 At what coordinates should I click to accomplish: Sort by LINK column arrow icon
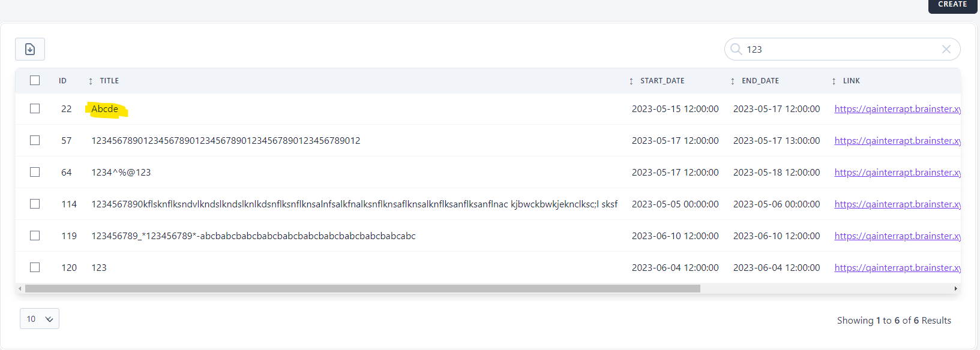tap(834, 81)
